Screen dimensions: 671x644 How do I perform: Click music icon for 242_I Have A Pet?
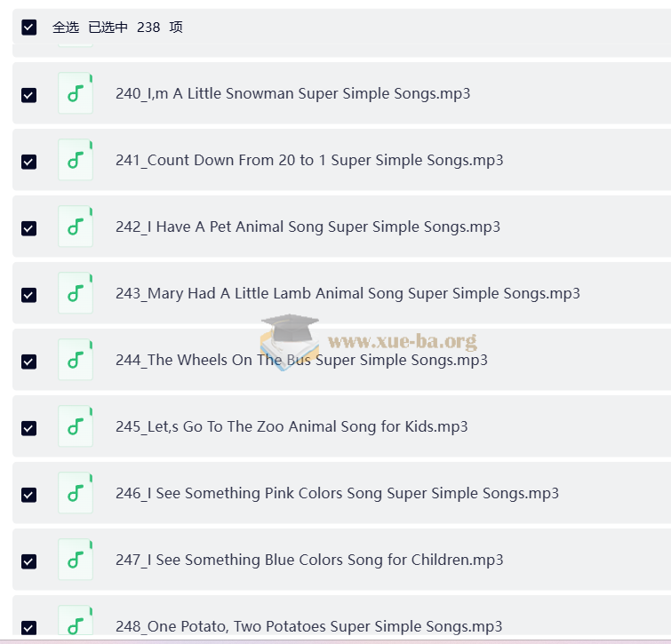click(76, 227)
